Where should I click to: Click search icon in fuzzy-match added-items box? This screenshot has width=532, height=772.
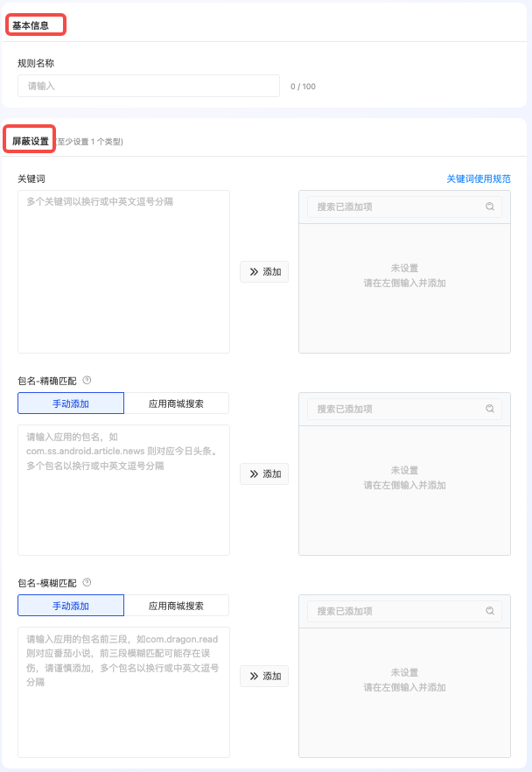click(490, 611)
